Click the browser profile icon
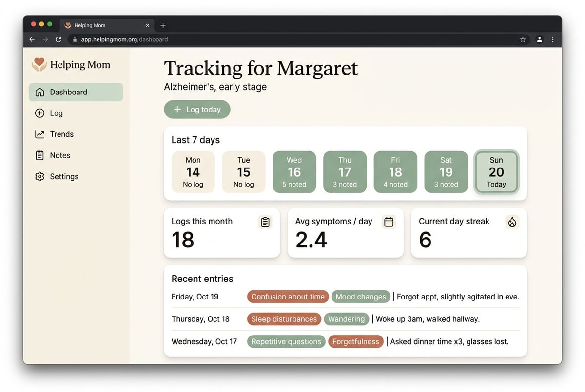The width and height of the screenshot is (585, 392). (539, 39)
